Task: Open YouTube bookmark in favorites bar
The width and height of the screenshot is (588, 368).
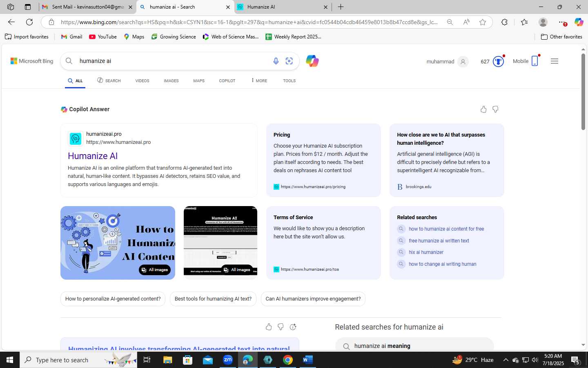Action: coord(103,37)
